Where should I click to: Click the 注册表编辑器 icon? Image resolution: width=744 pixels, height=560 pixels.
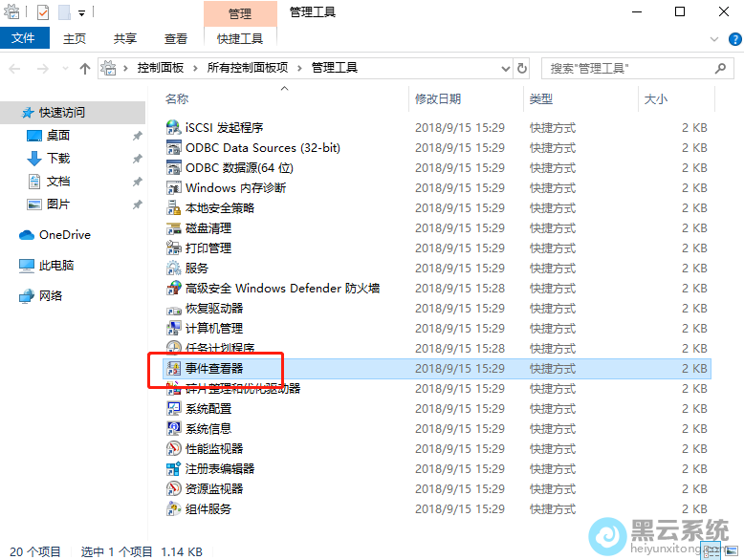point(173,469)
